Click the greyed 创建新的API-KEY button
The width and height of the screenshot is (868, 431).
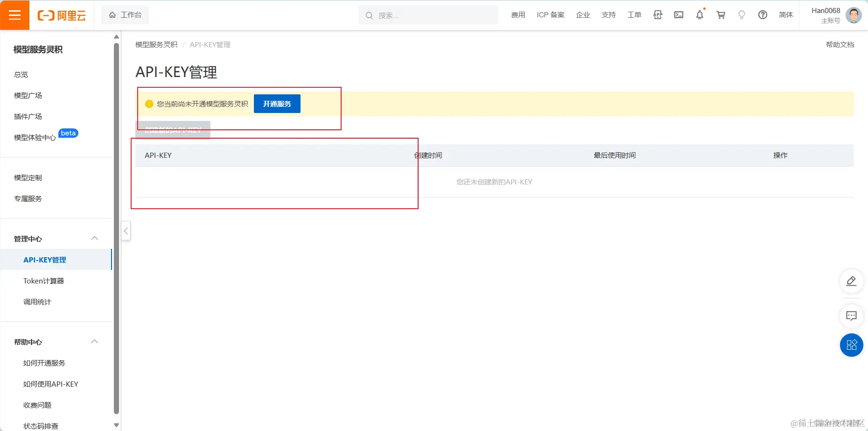click(173, 130)
